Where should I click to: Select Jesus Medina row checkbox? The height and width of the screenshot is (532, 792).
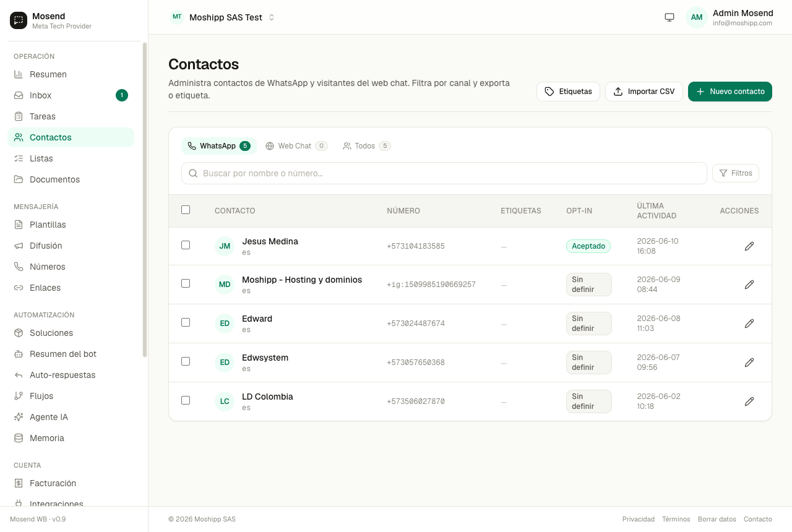click(186, 245)
